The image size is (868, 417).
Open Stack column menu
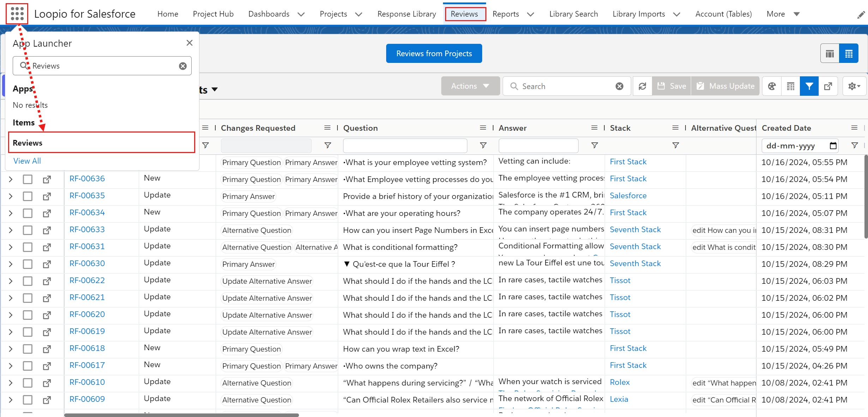[x=675, y=128]
